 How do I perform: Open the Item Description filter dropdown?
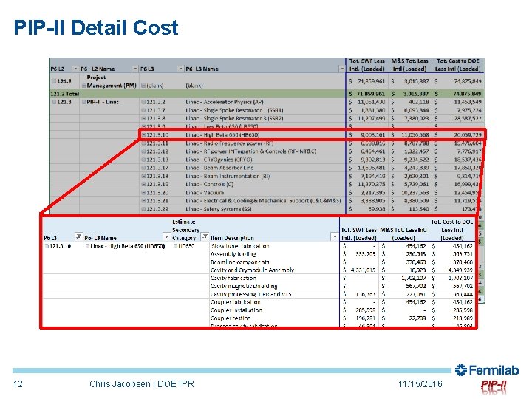coord(335,236)
